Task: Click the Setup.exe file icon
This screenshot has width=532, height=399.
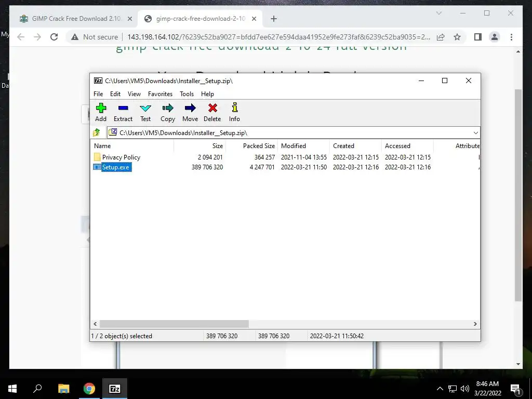Action: coord(97,167)
